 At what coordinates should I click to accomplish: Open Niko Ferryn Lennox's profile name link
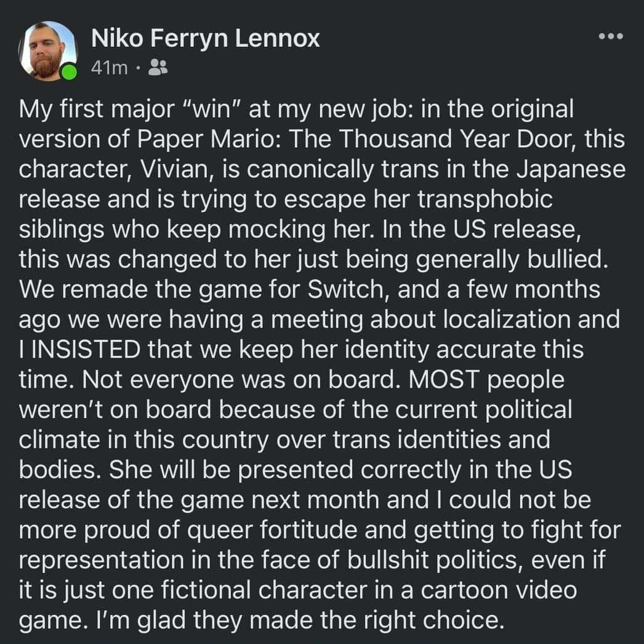205,39
